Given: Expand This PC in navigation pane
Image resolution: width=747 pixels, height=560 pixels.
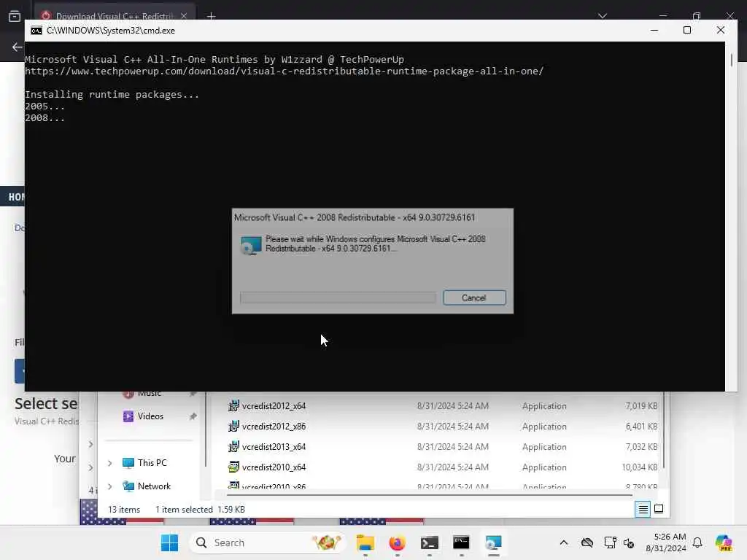Looking at the screenshot, I should coord(110,463).
